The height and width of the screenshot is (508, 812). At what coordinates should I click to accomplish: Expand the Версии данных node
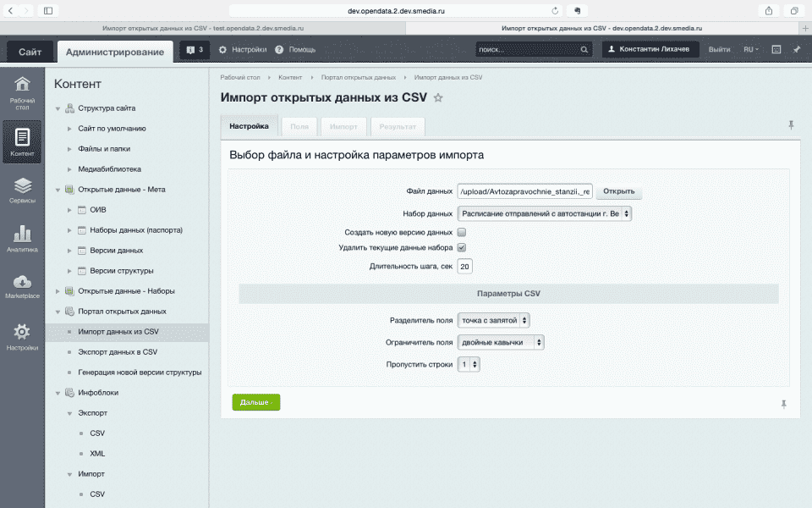click(x=69, y=251)
